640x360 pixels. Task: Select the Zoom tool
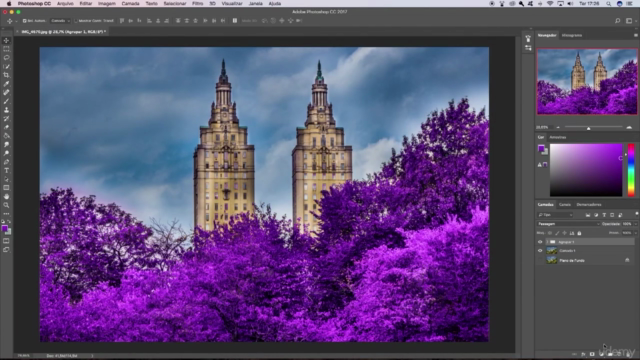(x=6, y=205)
